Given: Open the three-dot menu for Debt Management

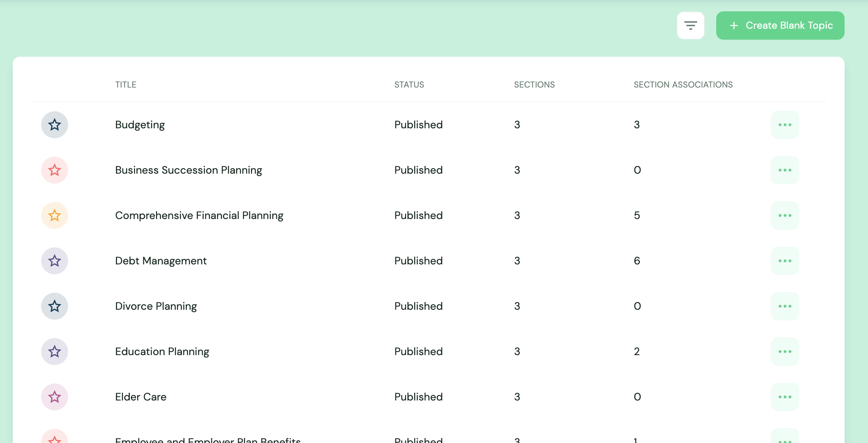Looking at the screenshot, I should (x=785, y=260).
